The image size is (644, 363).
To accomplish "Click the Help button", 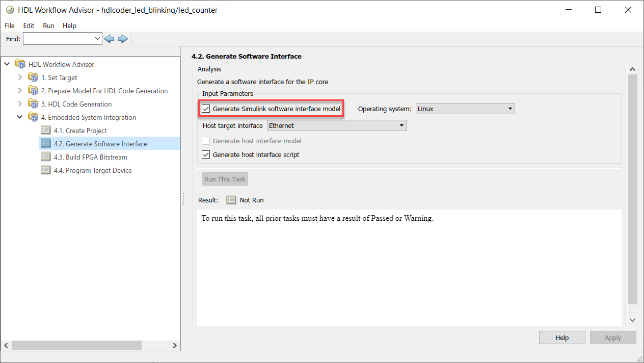I will point(561,338).
